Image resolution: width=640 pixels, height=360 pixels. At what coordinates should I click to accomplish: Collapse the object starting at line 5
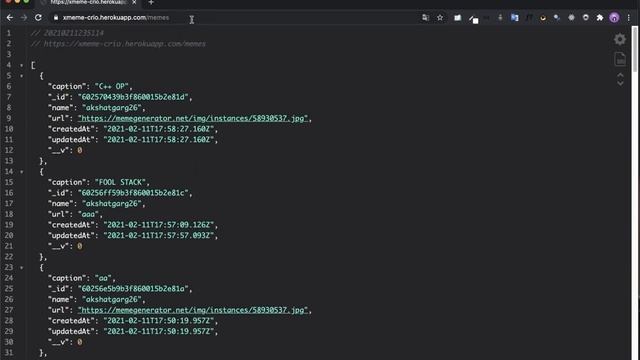click(22, 76)
